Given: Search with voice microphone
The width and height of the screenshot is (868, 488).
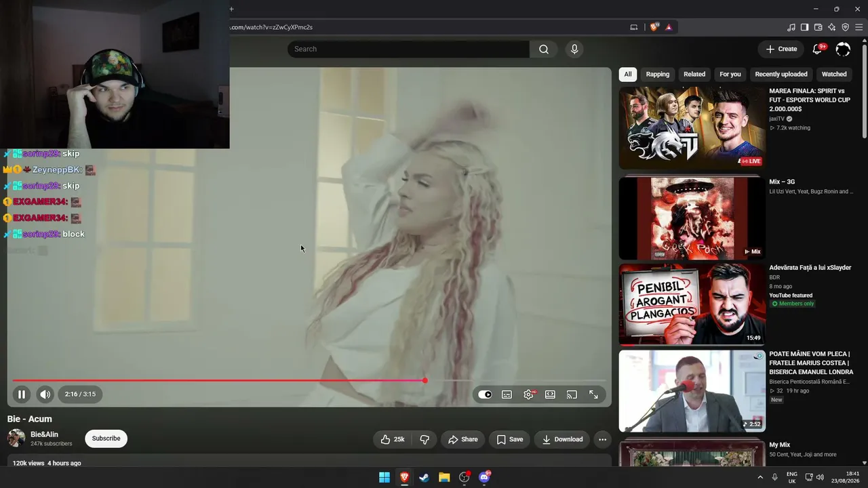Looking at the screenshot, I should coord(574,49).
